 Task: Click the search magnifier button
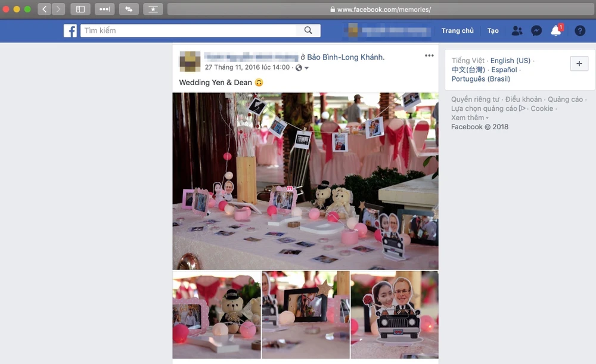[308, 30]
